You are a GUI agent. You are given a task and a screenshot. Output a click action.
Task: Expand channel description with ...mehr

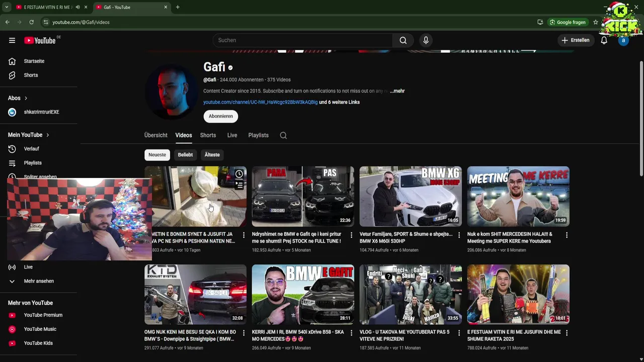tap(397, 91)
